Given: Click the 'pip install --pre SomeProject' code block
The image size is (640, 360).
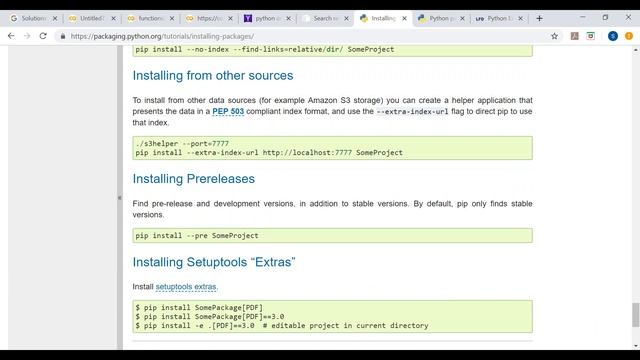Looking at the screenshot, I should 332,236.
